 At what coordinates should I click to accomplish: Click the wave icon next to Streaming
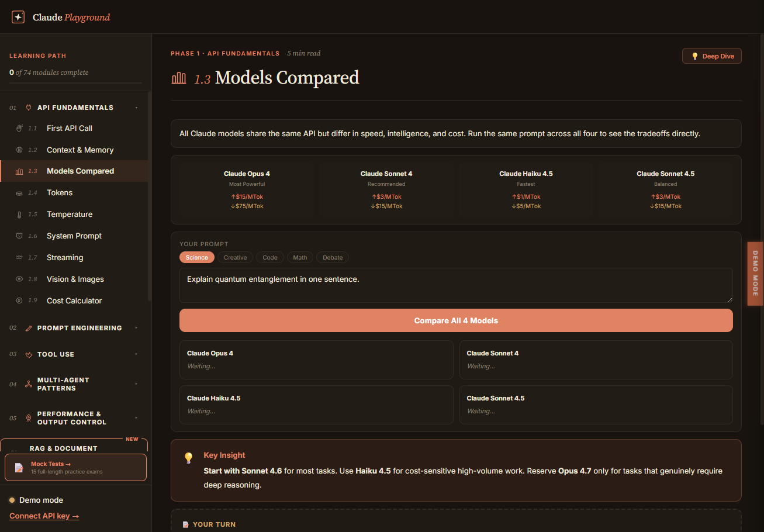point(19,257)
